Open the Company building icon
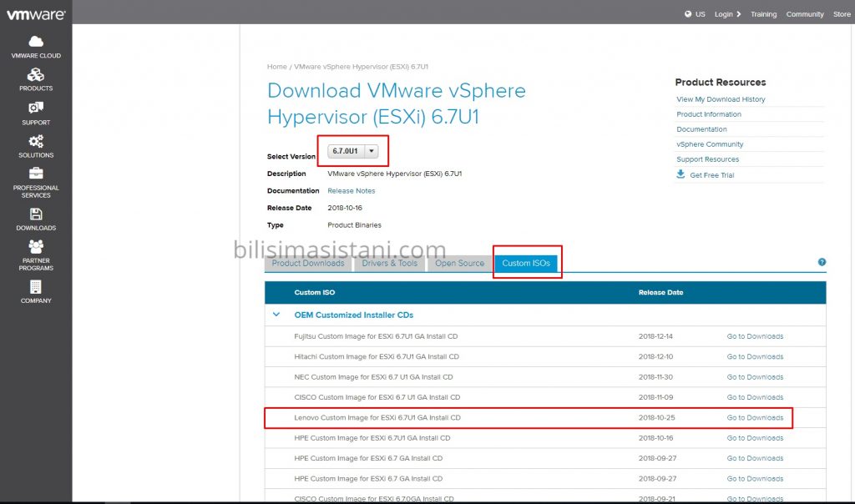The height and width of the screenshot is (504, 855). click(36, 287)
